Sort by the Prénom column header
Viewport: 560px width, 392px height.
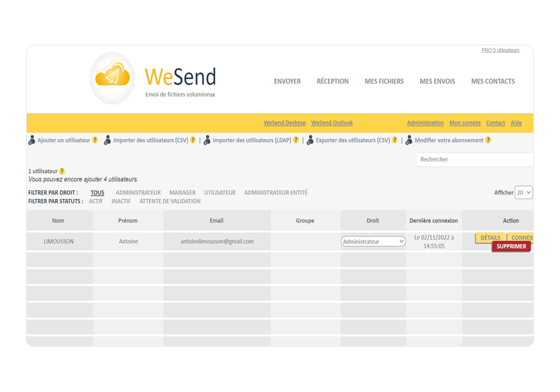pos(128,221)
